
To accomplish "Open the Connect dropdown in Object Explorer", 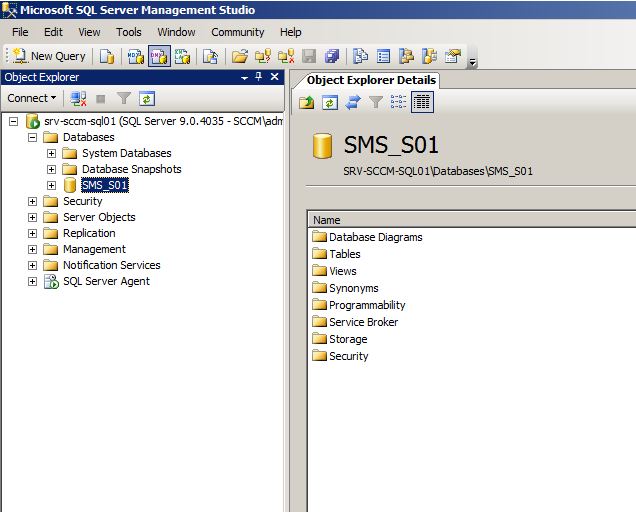I will click(32, 98).
